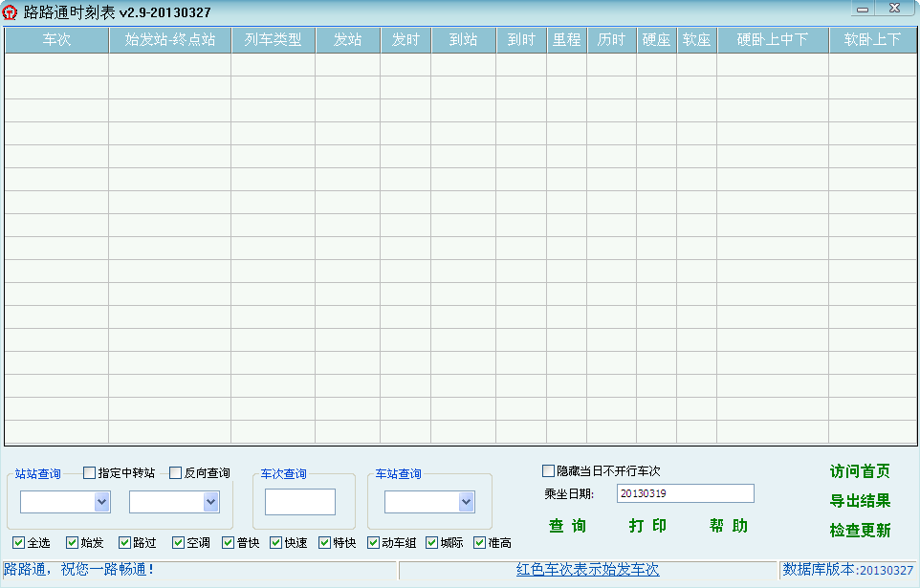
Task: Click the 到时 column header
Action: [x=521, y=40]
